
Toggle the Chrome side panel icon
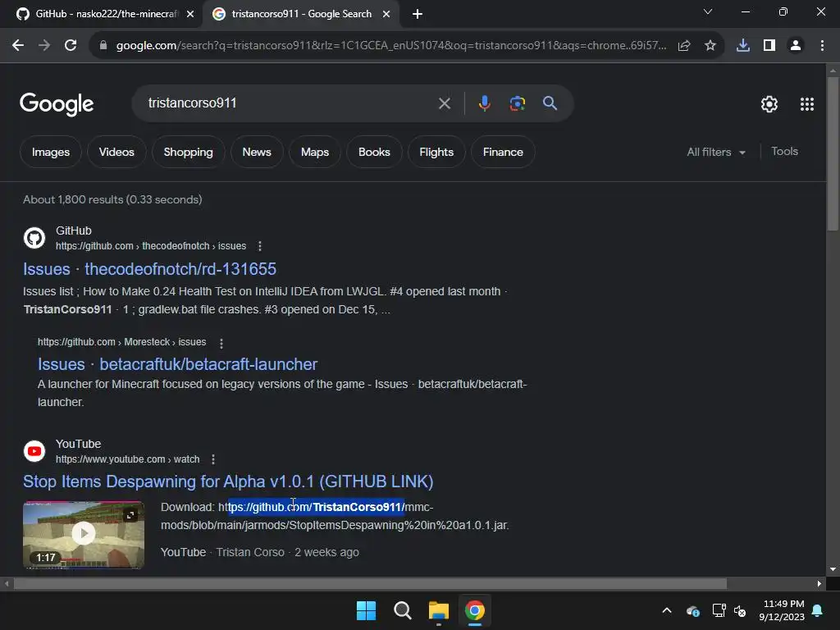(769, 46)
